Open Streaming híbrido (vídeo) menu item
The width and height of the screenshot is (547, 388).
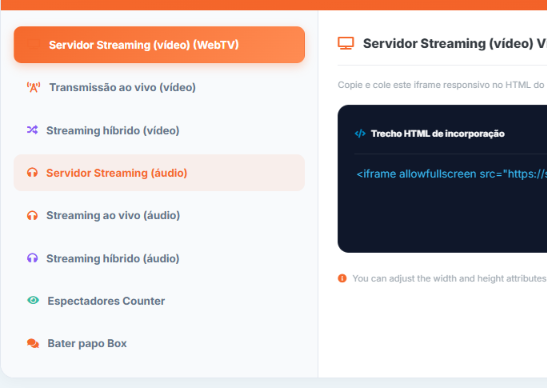(x=159, y=130)
